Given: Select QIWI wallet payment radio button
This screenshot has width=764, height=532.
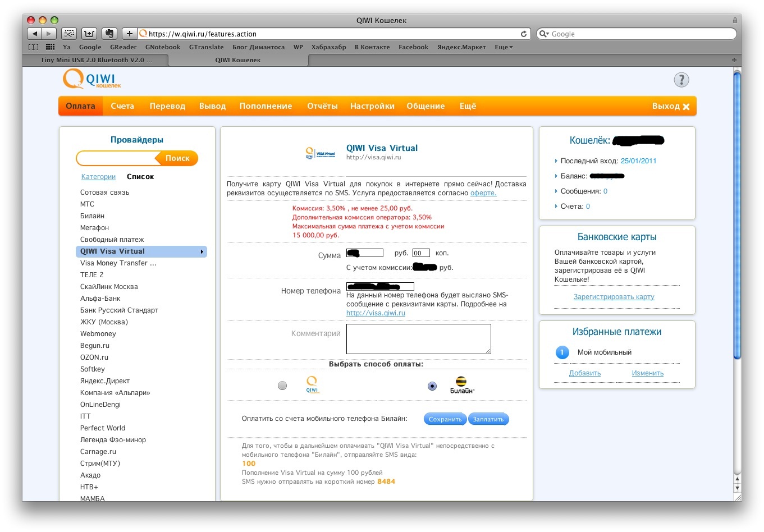Looking at the screenshot, I should pos(282,386).
